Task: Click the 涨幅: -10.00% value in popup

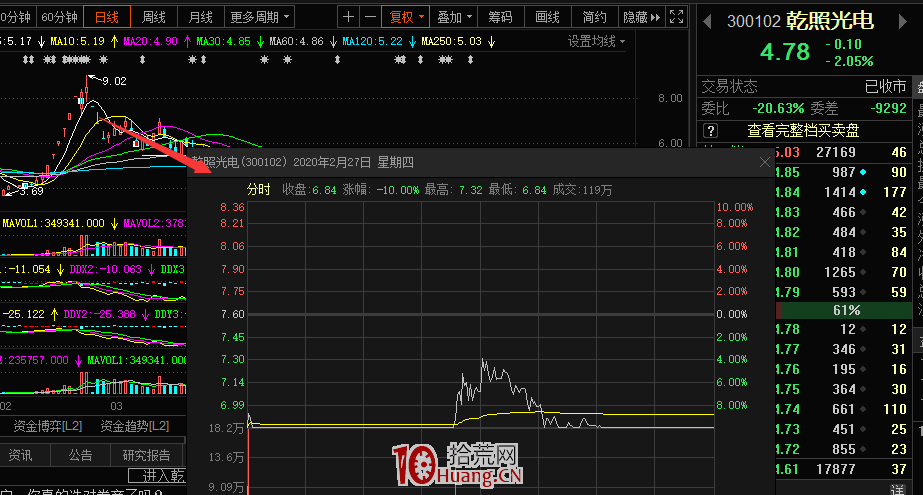Action: (x=381, y=190)
